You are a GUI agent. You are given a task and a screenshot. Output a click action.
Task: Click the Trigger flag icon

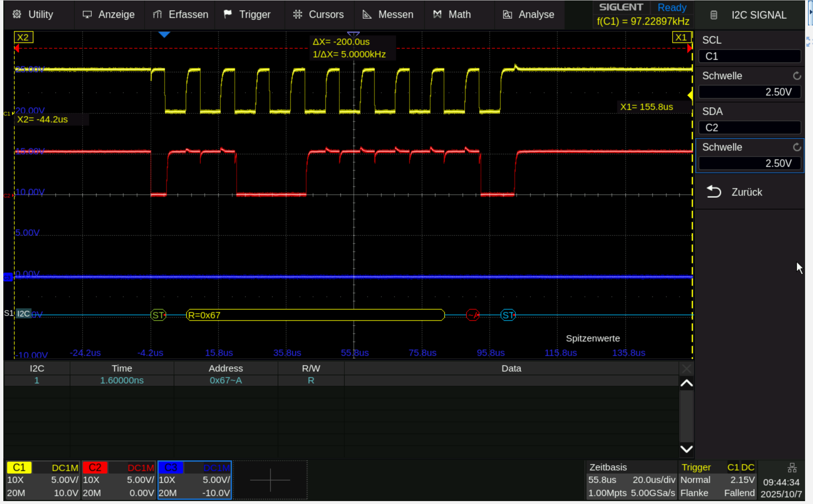[x=228, y=14]
